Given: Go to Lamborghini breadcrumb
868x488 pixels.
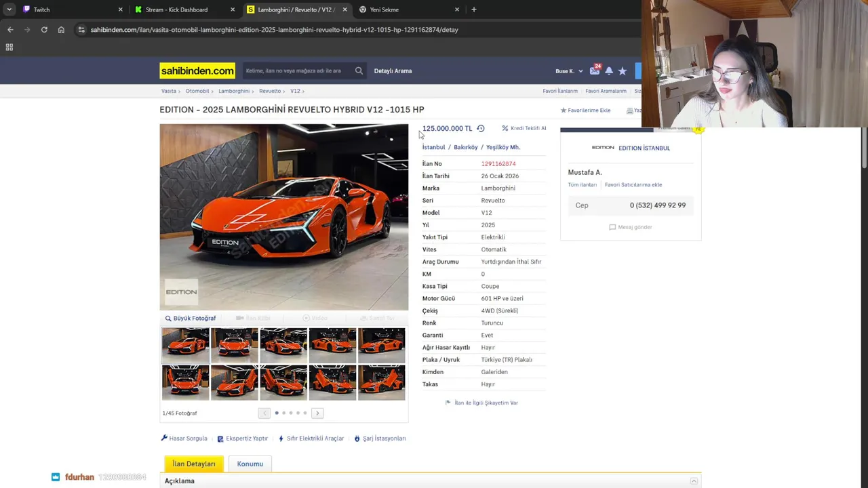Looking at the screenshot, I should pos(234,91).
